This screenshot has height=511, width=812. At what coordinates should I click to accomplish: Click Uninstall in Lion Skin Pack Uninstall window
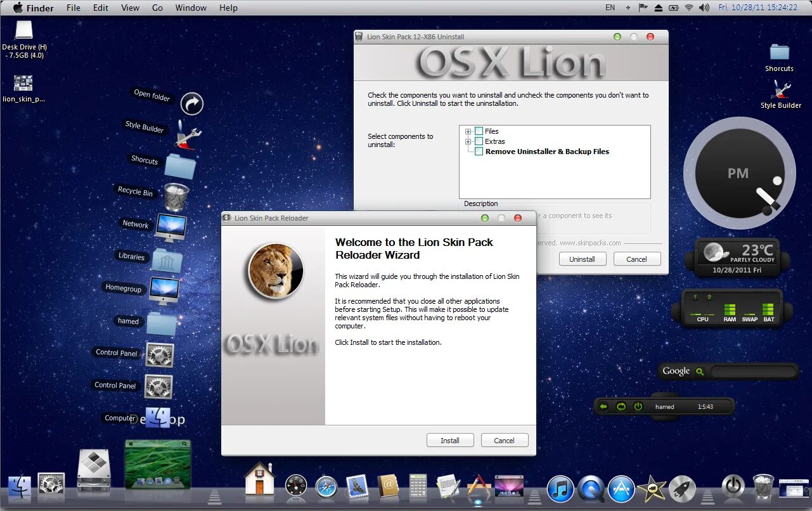pyautogui.click(x=582, y=259)
